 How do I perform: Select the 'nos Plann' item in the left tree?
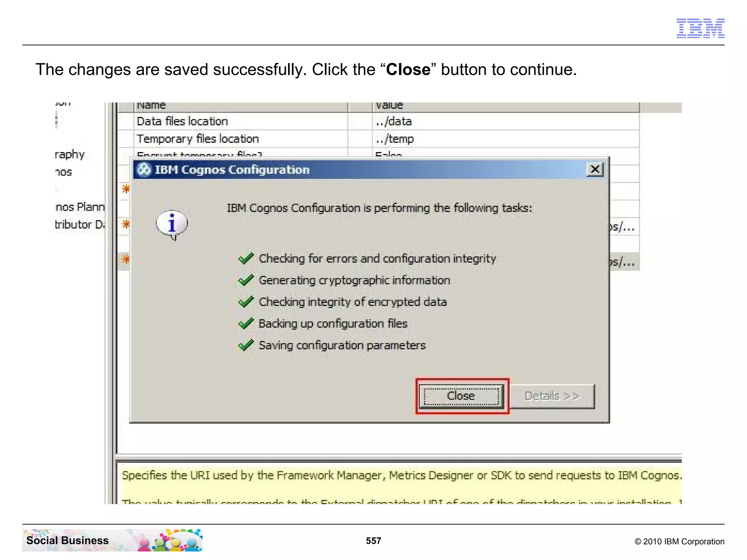80,207
